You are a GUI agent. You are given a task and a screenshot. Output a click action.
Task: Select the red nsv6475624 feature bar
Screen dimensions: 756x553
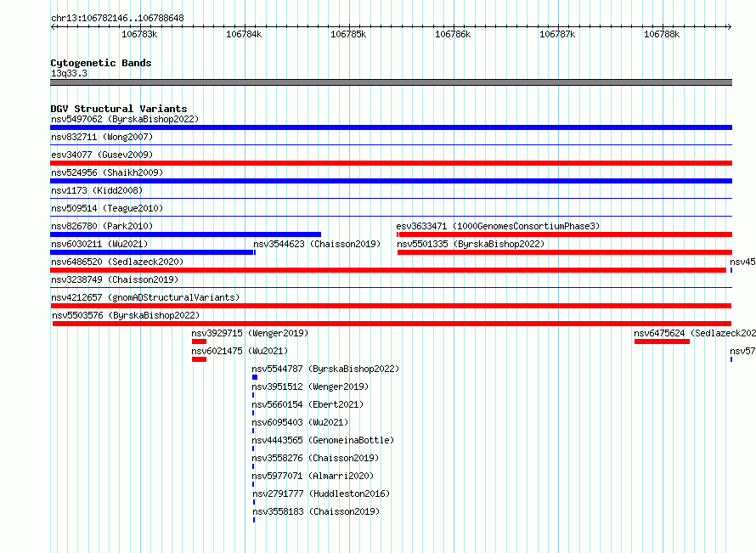(662, 341)
